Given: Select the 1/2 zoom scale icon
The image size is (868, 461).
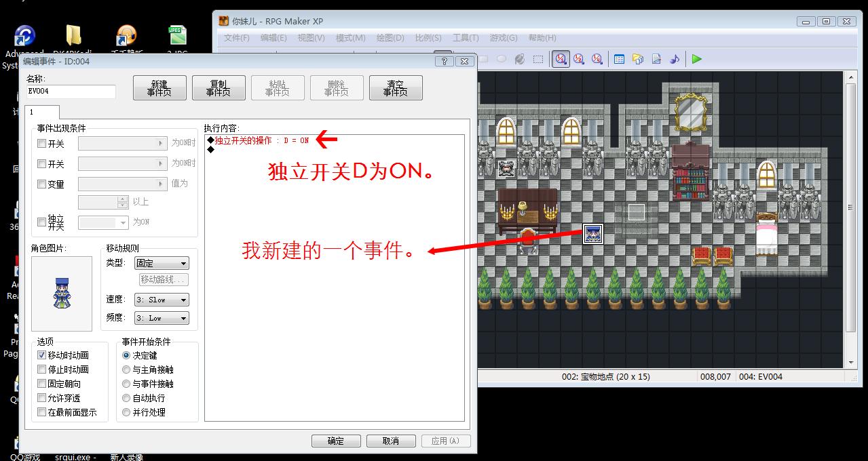Looking at the screenshot, I should (579, 59).
